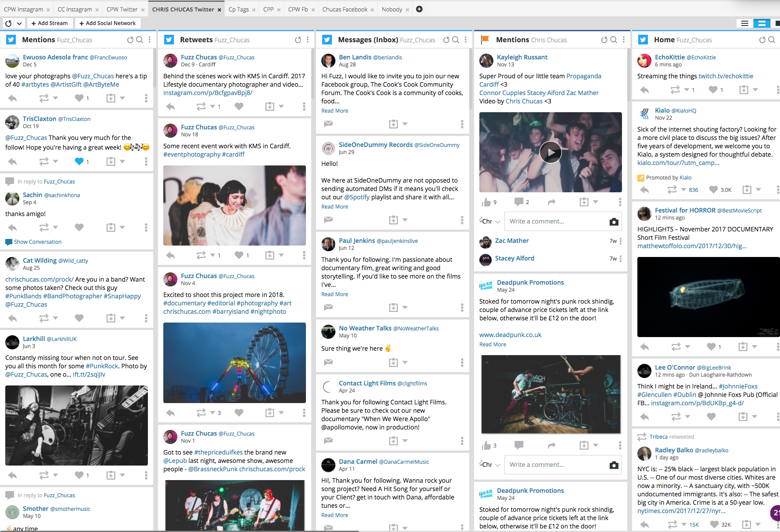This screenshot has width=780, height=532.
Task: Open retweet dropdown on Ewuoso Adesola tweet
Action: (x=55, y=98)
